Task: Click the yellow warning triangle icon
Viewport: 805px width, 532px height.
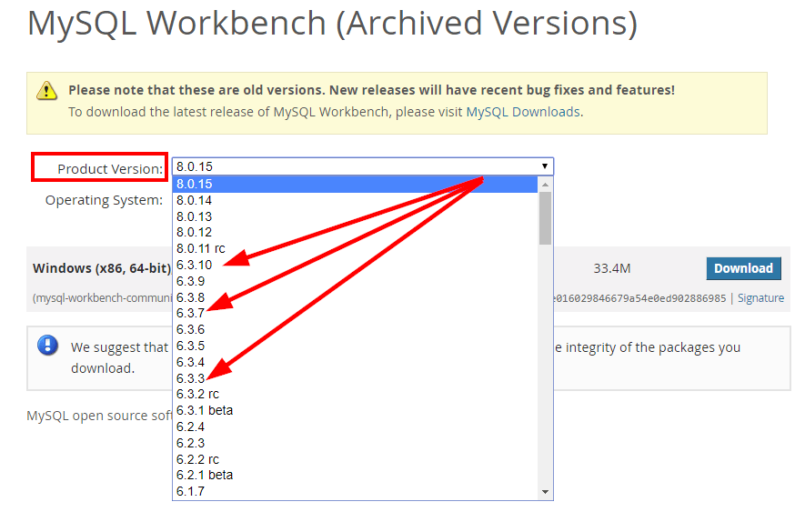Action: (46, 91)
